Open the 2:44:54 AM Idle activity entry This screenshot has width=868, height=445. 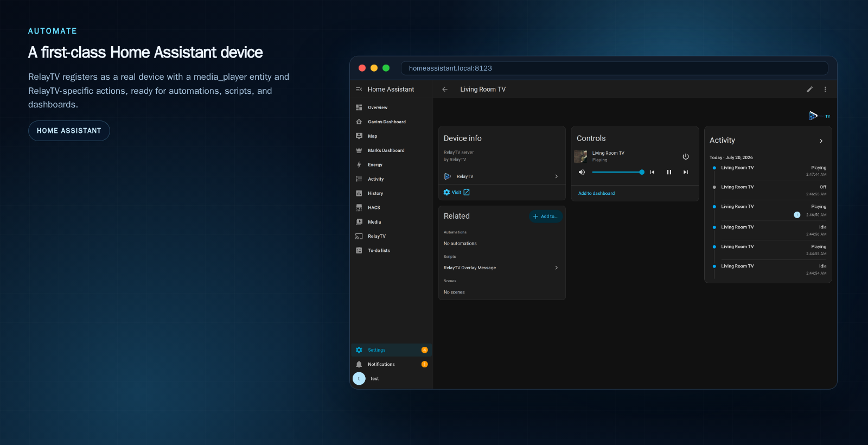768,270
